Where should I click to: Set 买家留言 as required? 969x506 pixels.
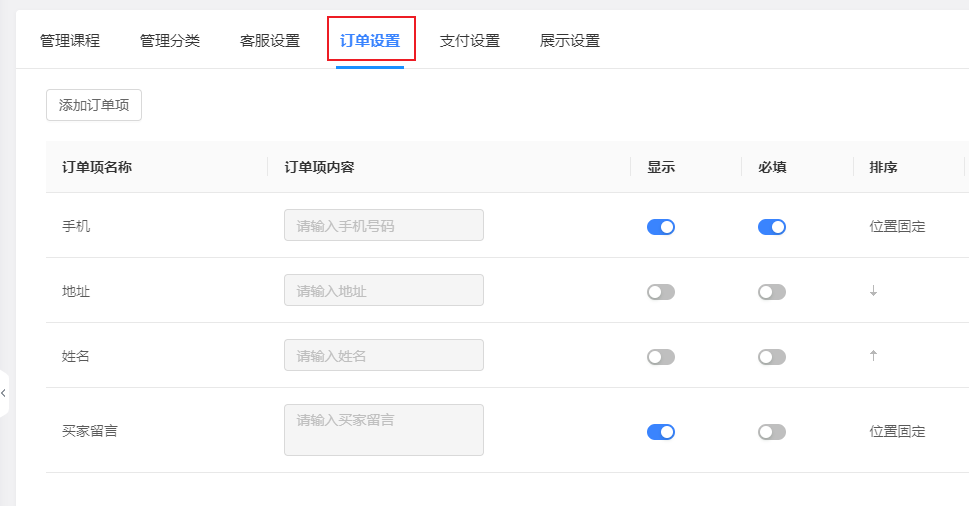click(x=772, y=432)
